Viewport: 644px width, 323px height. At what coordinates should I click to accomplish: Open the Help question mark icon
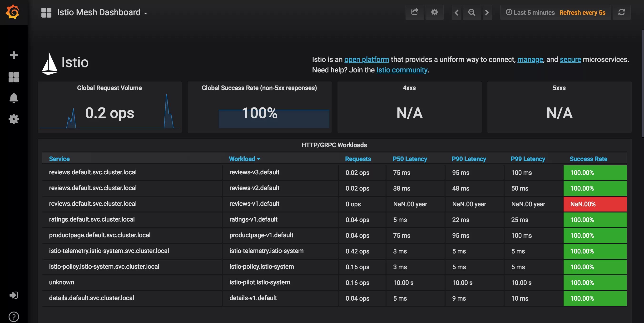pos(14,317)
